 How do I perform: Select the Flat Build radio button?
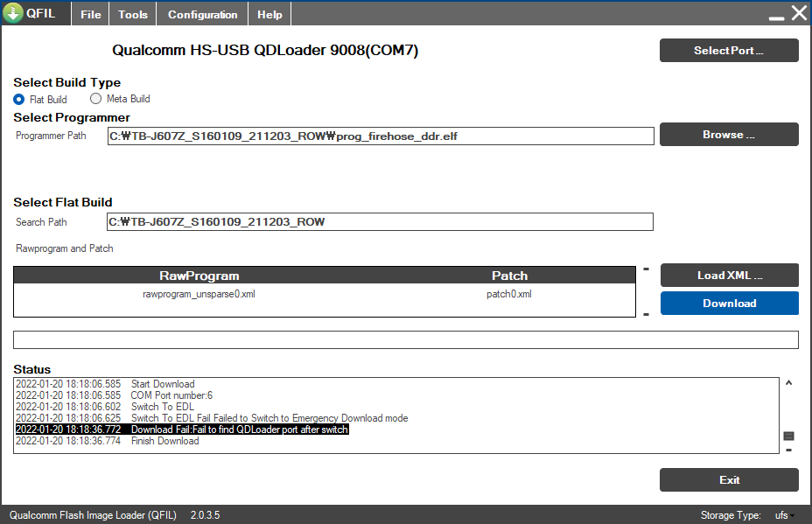(x=18, y=99)
